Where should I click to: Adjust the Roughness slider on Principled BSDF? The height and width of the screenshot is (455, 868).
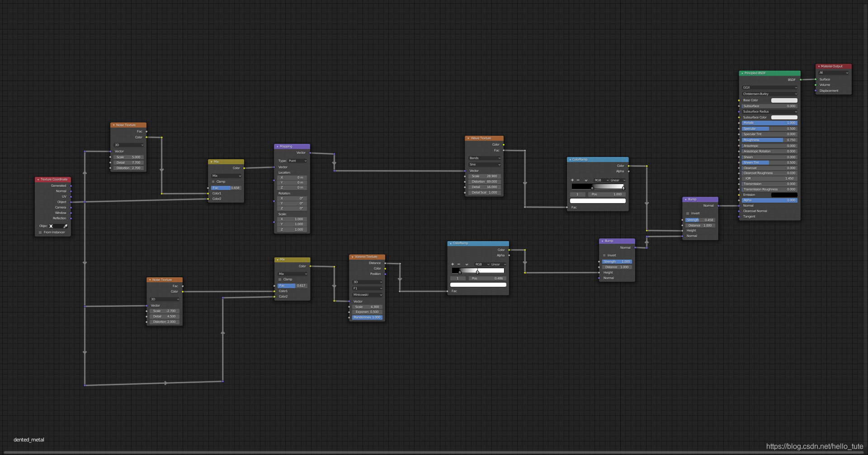pyautogui.click(x=769, y=140)
